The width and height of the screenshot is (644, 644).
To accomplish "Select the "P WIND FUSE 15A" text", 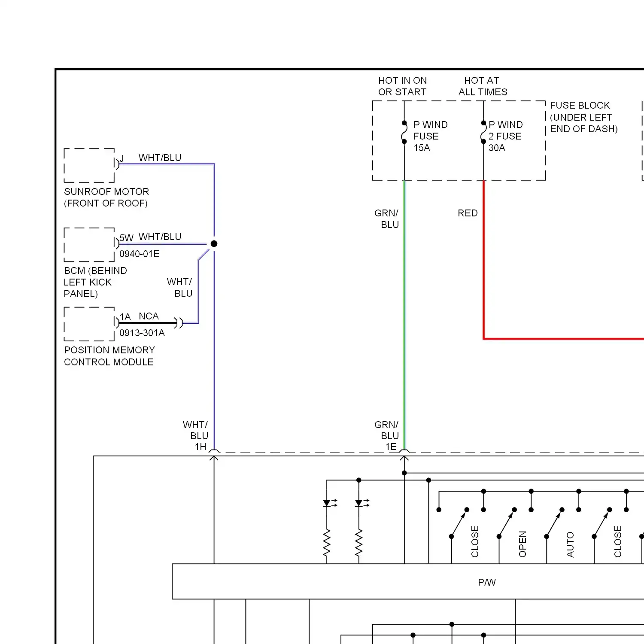I will point(430,136).
